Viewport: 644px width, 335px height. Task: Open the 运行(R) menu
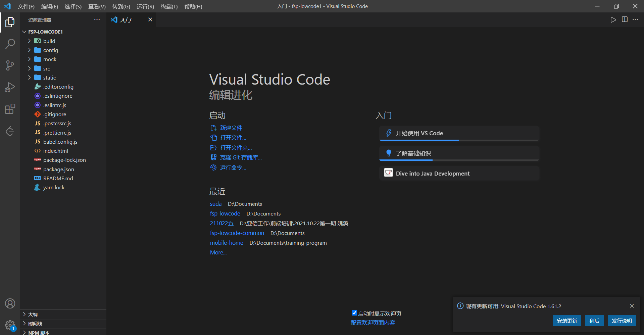145,6
